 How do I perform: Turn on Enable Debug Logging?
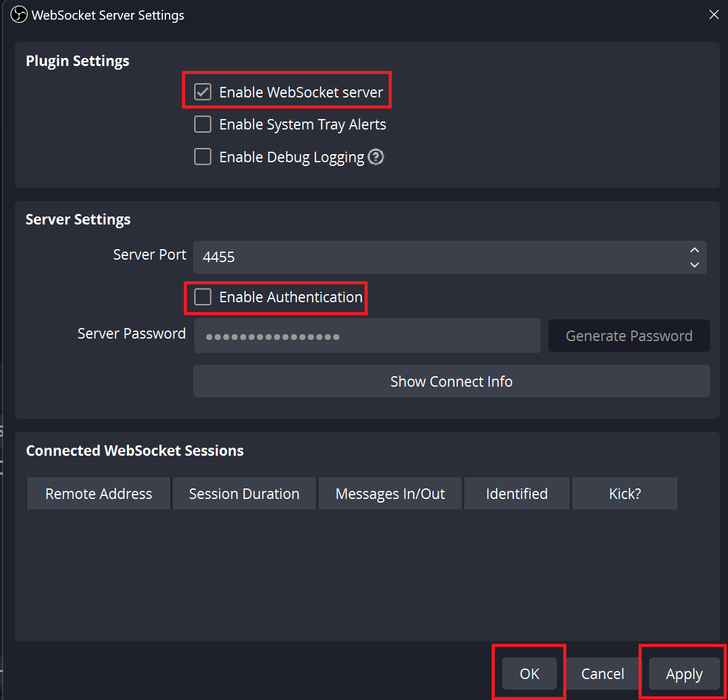pyautogui.click(x=203, y=157)
